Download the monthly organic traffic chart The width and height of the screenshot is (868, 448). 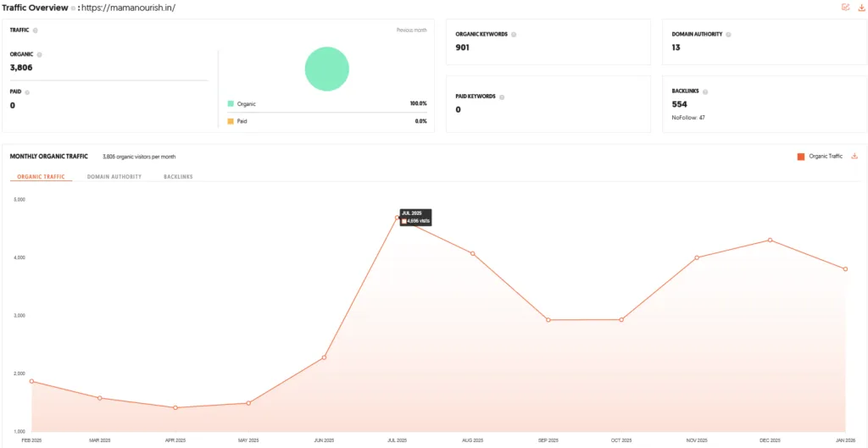coord(854,156)
